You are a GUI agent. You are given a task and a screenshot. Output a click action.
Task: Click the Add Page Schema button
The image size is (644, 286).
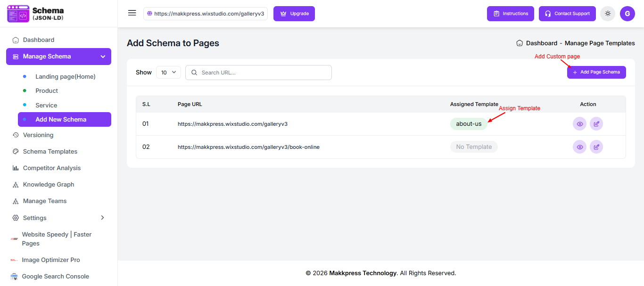pyautogui.click(x=596, y=73)
